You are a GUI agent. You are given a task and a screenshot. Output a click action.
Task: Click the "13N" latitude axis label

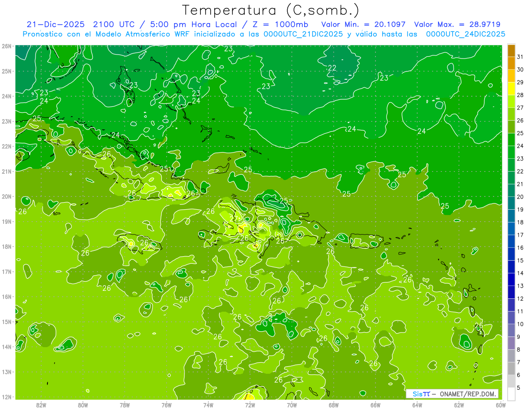click(6, 372)
